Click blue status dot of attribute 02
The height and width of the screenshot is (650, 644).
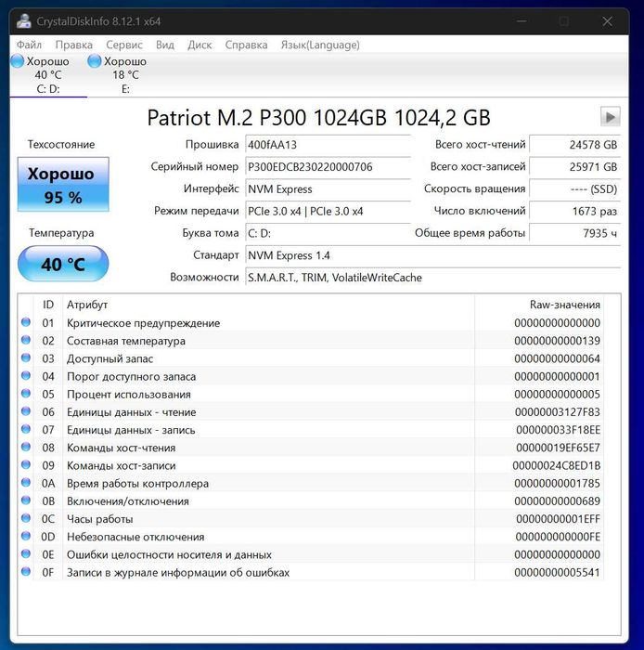tap(26, 340)
